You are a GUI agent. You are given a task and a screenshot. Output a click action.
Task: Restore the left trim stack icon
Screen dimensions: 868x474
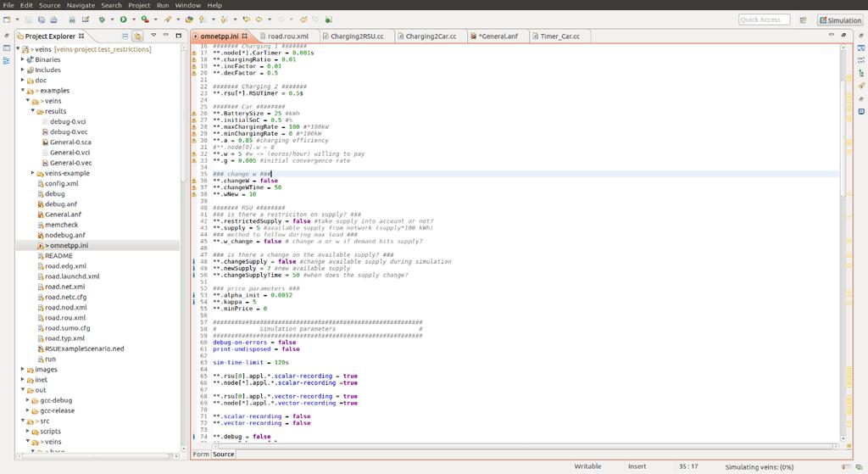point(6,36)
